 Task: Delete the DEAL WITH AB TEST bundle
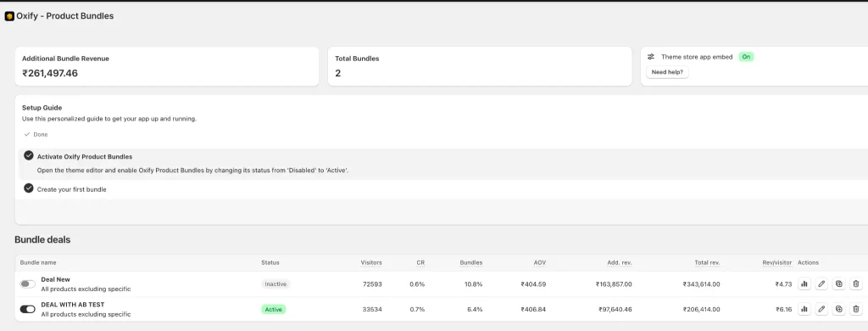(856, 309)
